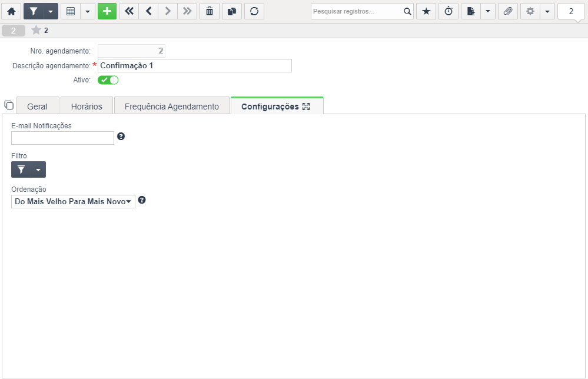Open the Ordenação combo box
The image size is (588, 379).
(73, 201)
